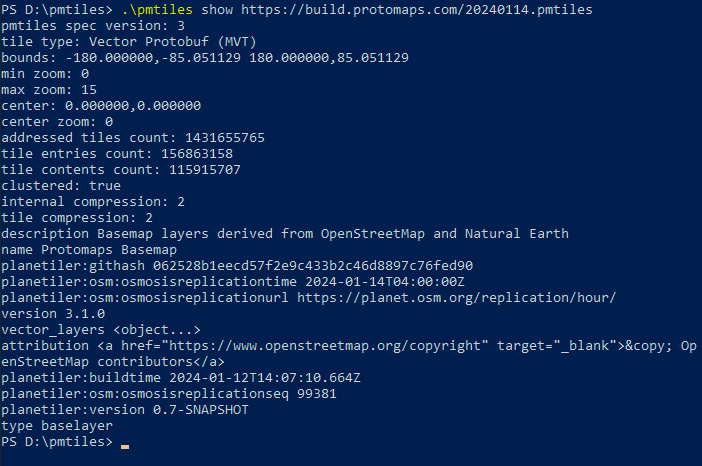Click the description line mentioning Natural Earth
The width and height of the screenshot is (702, 466).
285,233
